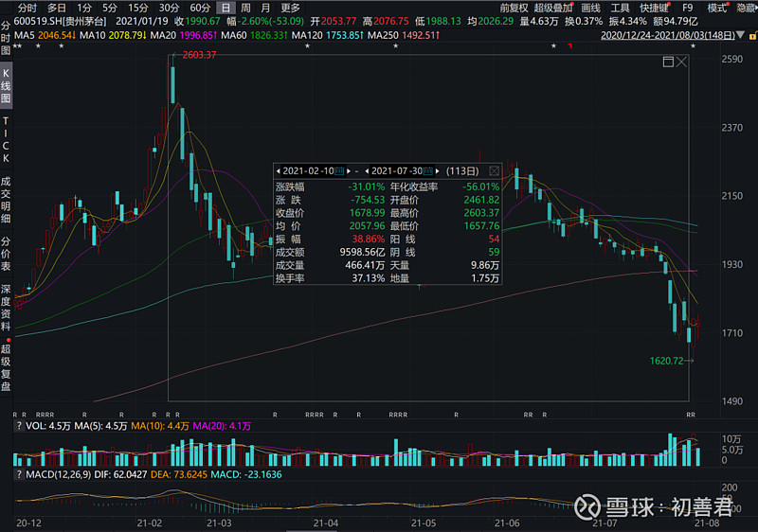Select K线图 in left sidebar

[6, 86]
